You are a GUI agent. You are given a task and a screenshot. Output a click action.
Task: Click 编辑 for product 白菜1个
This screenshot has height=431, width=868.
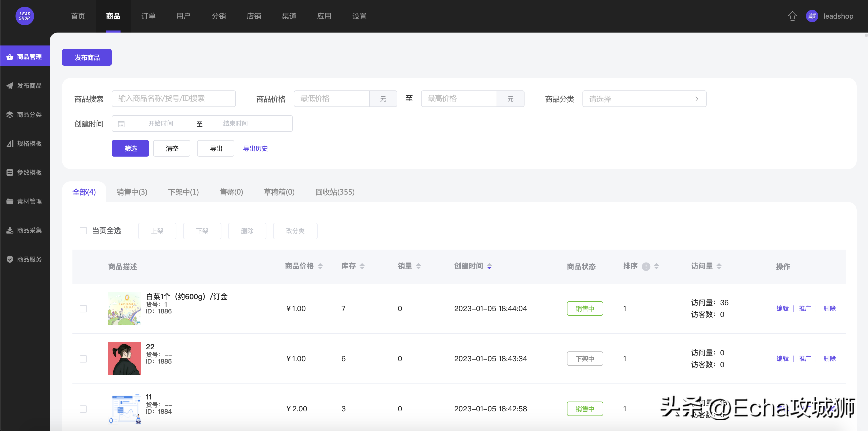(x=782, y=309)
